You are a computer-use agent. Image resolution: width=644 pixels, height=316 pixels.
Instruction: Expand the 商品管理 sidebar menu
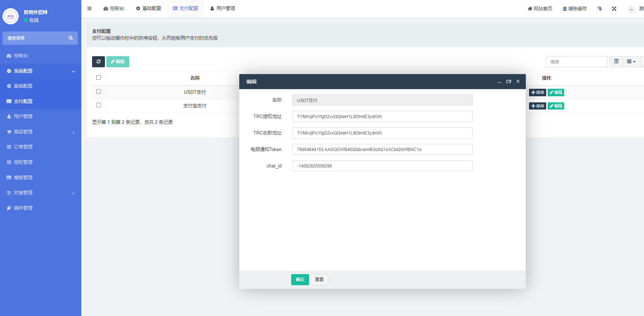(x=40, y=132)
